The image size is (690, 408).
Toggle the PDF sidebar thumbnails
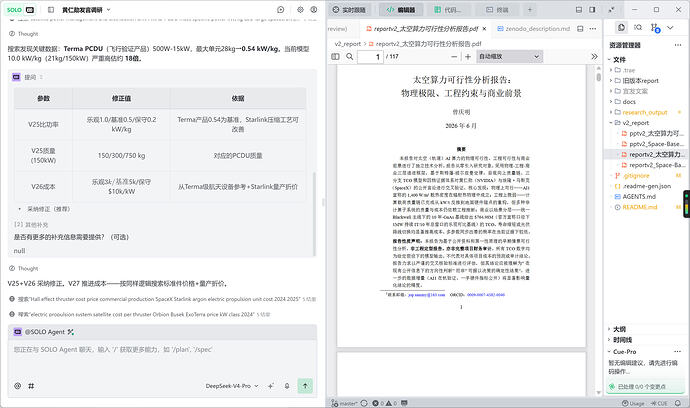coord(335,57)
